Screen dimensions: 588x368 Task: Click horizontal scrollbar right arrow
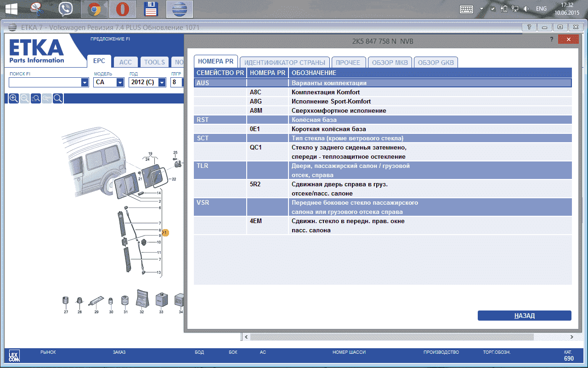click(x=572, y=337)
